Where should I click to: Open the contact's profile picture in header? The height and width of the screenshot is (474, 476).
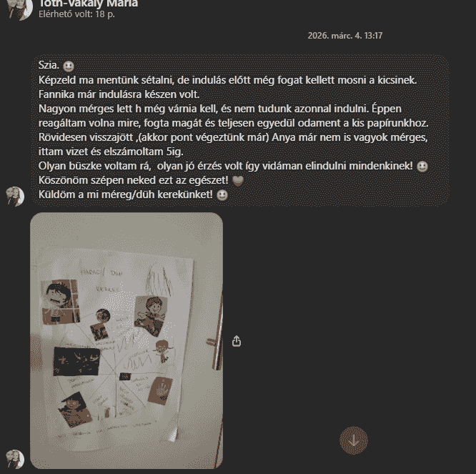click(x=19, y=9)
